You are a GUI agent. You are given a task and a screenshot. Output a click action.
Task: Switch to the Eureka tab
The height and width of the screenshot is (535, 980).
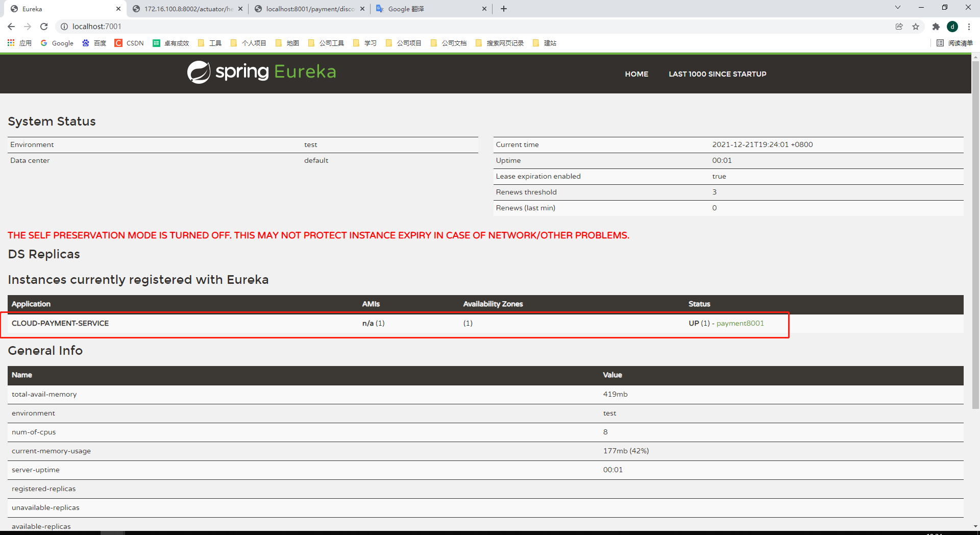point(64,9)
